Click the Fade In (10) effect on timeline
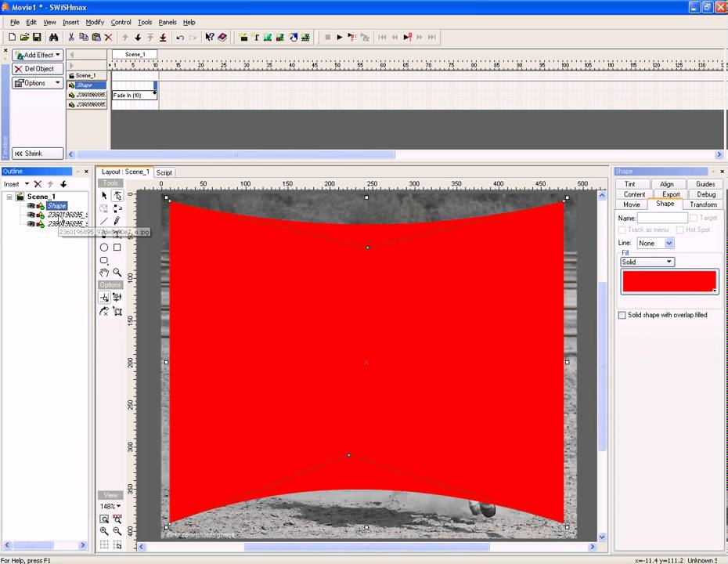This screenshot has width=728, height=564. [134, 96]
